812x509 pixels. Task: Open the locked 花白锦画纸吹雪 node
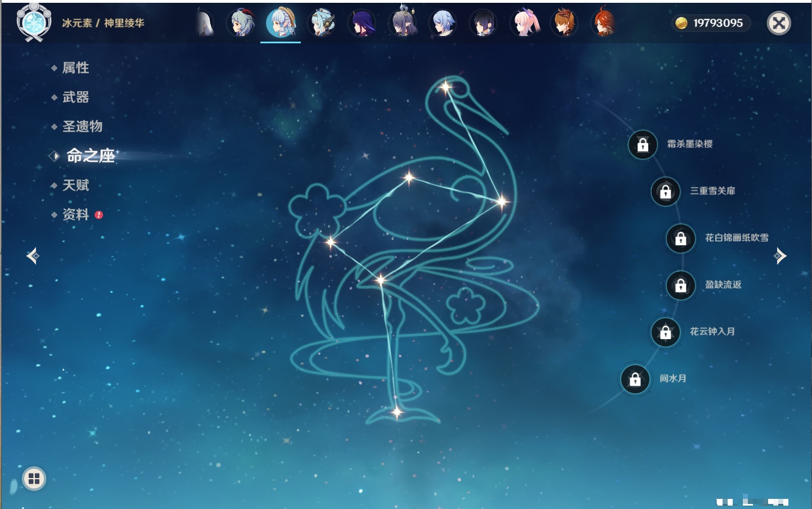tap(680, 238)
